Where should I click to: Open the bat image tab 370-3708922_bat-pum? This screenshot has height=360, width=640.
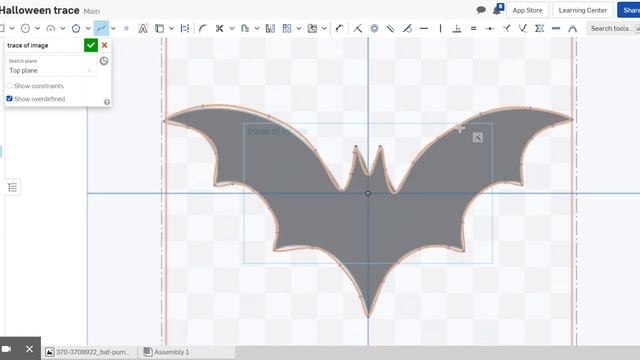click(90, 352)
